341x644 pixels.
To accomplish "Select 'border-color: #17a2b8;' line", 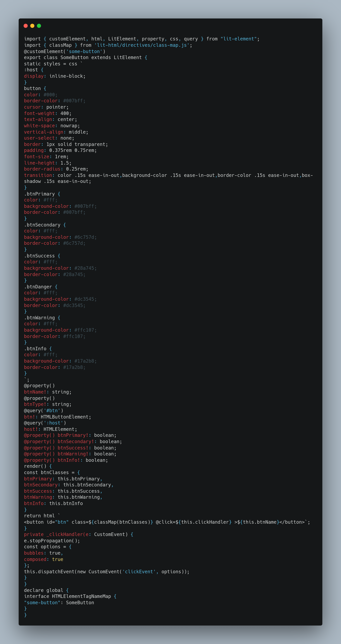I will (55, 367).
